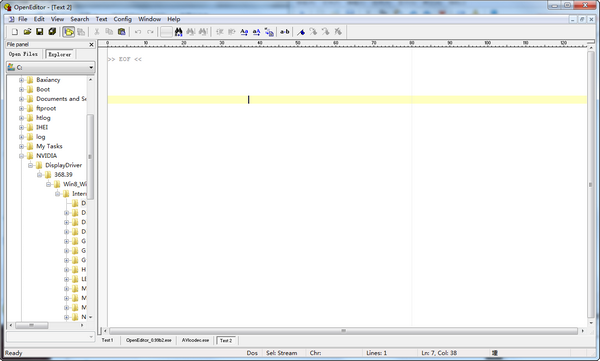Click the Sel: Stream status bar entry
Viewport: 600px width, 361px height.
[x=282, y=353]
